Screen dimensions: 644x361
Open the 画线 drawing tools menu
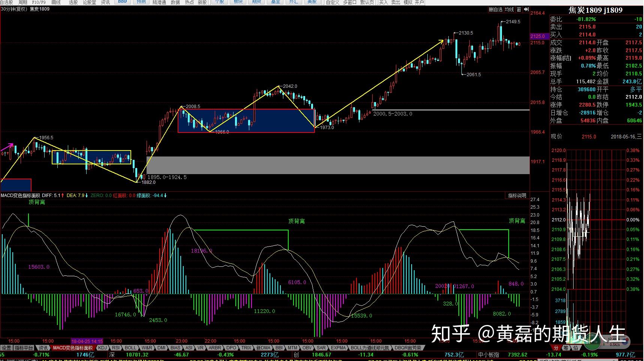[55, 2]
